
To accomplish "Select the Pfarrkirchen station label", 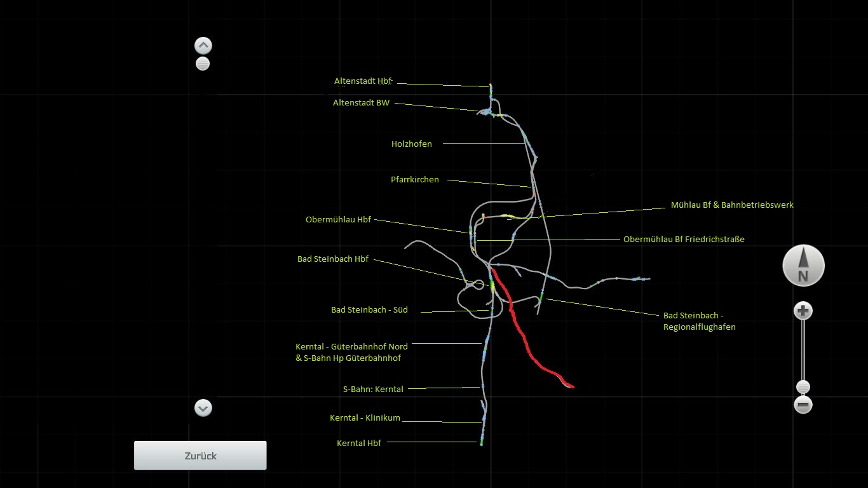I will click(x=415, y=180).
